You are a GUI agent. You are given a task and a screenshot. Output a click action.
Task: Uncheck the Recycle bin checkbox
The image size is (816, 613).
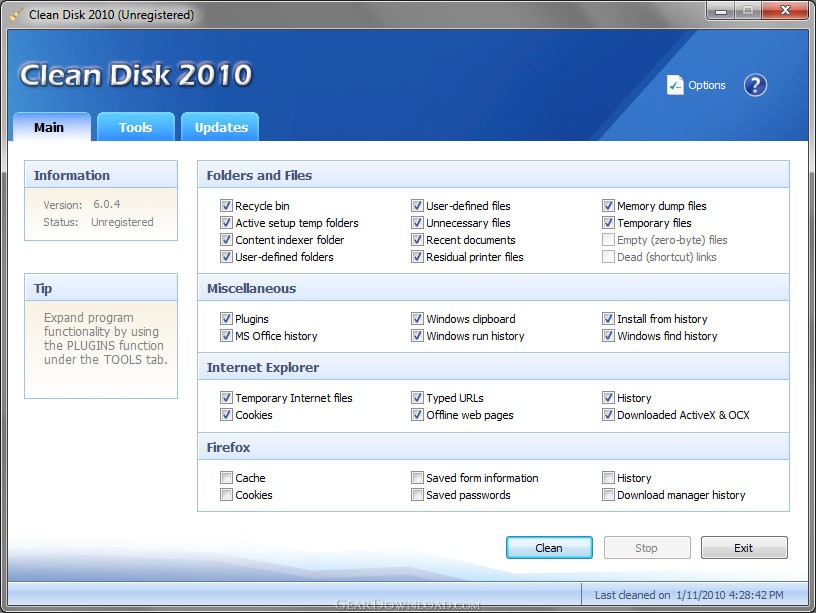226,206
